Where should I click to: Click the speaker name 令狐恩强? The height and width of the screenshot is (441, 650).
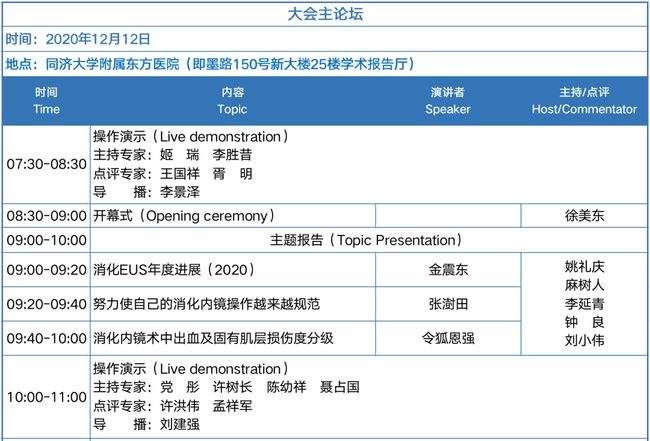448,339
